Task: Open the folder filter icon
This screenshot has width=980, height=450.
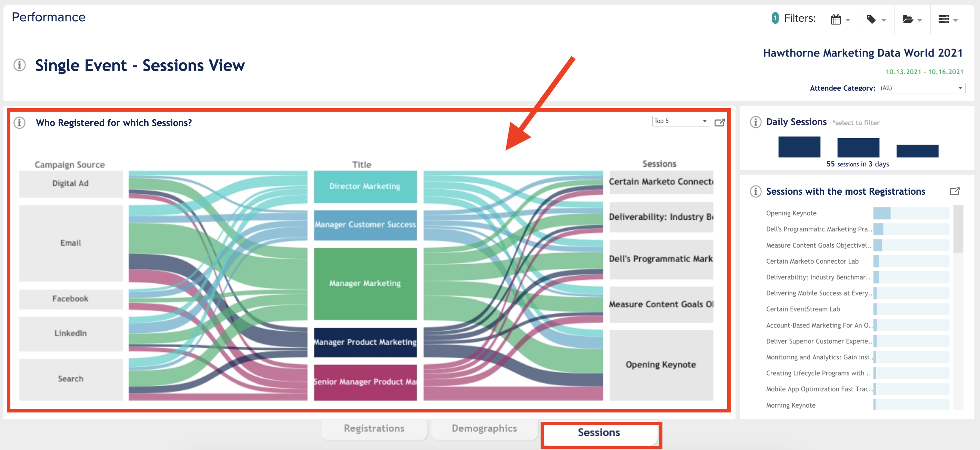Action: 907,19
